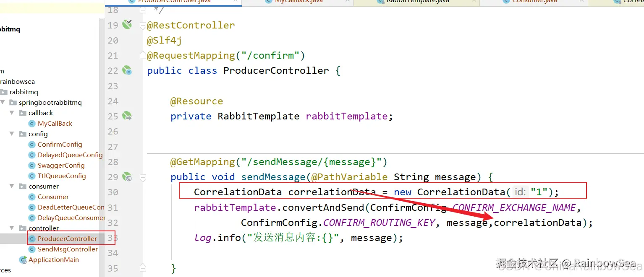Click the request mapping gutter icon on line 29

pyautogui.click(x=127, y=177)
